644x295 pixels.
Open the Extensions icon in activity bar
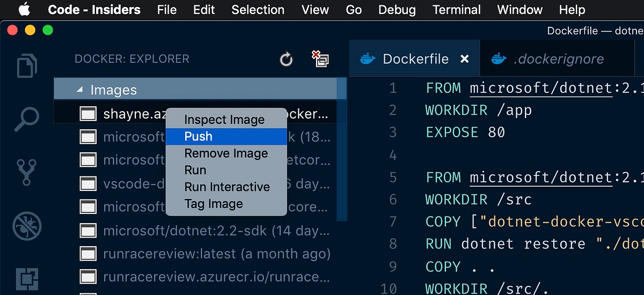pyautogui.click(x=27, y=279)
